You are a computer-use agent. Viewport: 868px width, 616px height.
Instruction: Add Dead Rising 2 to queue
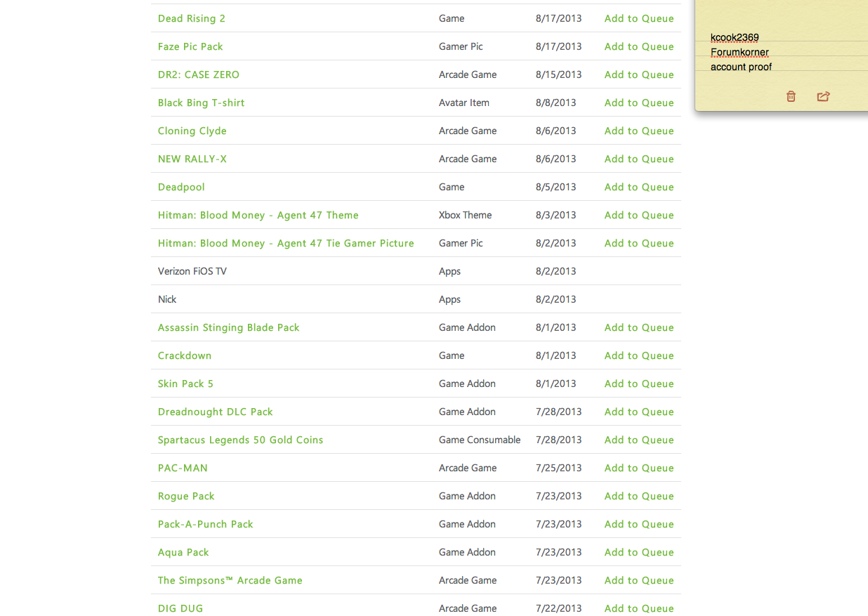click(x=639, y=18)
